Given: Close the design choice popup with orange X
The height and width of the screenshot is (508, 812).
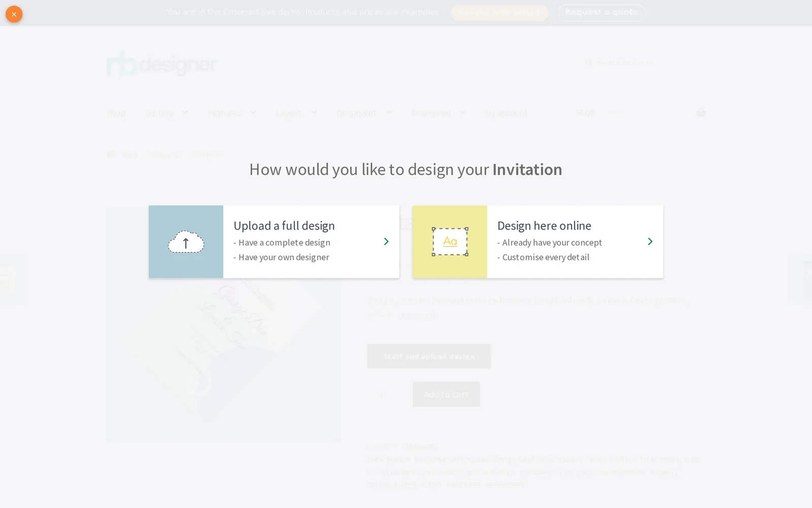Looking at the screenshot, I should [x=14, y=14].
